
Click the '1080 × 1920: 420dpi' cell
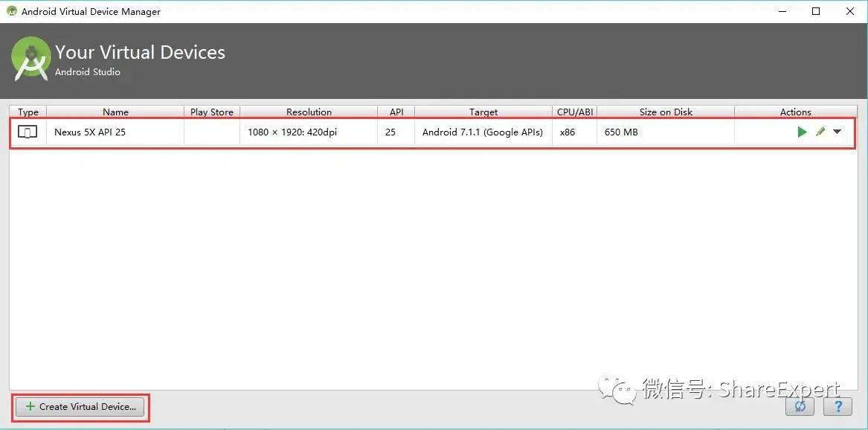tap(309, 132)
